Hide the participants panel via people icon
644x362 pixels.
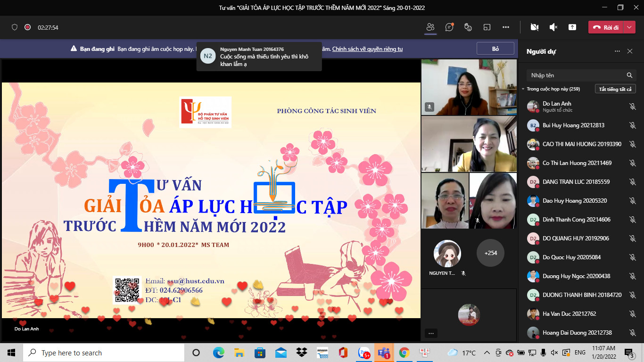[x=430, y=27]
